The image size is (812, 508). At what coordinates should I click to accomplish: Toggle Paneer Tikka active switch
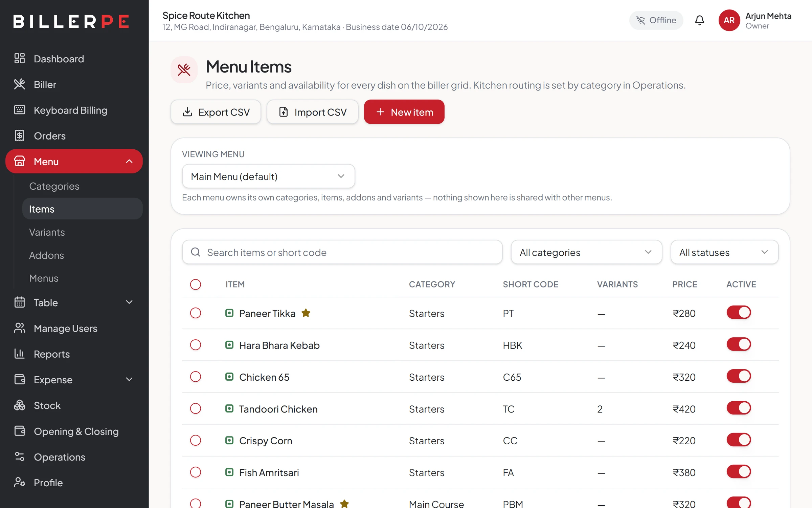pyautogui.click(x=739, y=313)
